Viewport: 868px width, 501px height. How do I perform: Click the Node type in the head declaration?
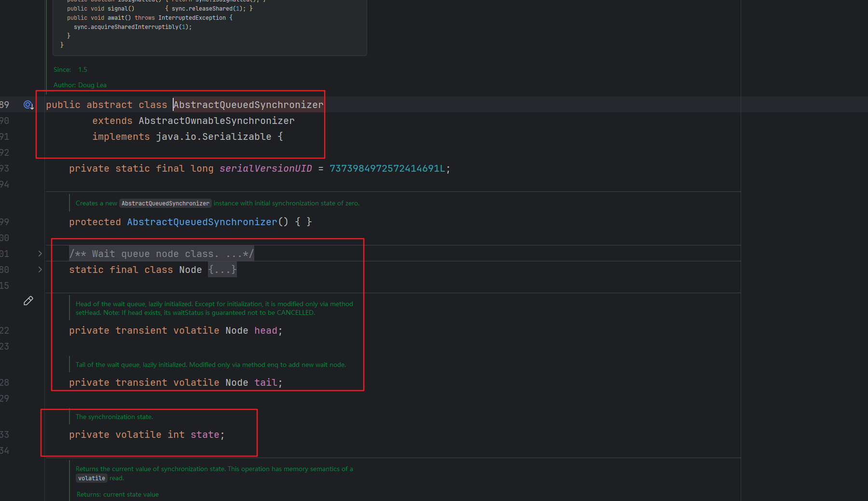pos(236,331)
